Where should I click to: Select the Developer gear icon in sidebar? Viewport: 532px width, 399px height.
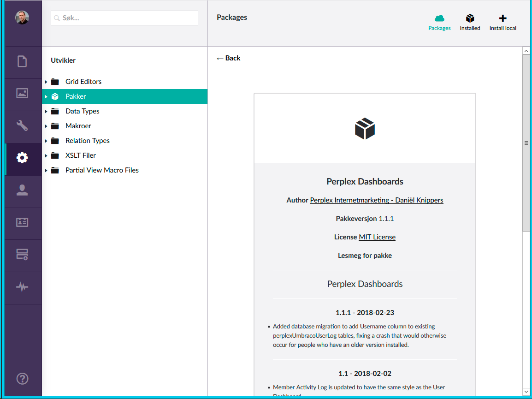tap(22, 158)
